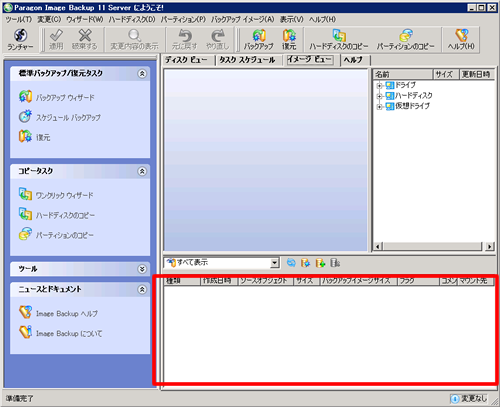Select the 仮想ドライブ tree item label
The height and width of the screenshot is (407, 500).
pyautogui.click(x=412, y=106)
